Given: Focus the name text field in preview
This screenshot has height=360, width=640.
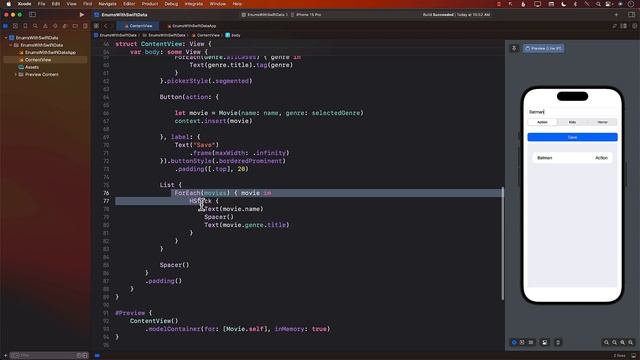Looking at the screenshot, I should tap(572, 112).
